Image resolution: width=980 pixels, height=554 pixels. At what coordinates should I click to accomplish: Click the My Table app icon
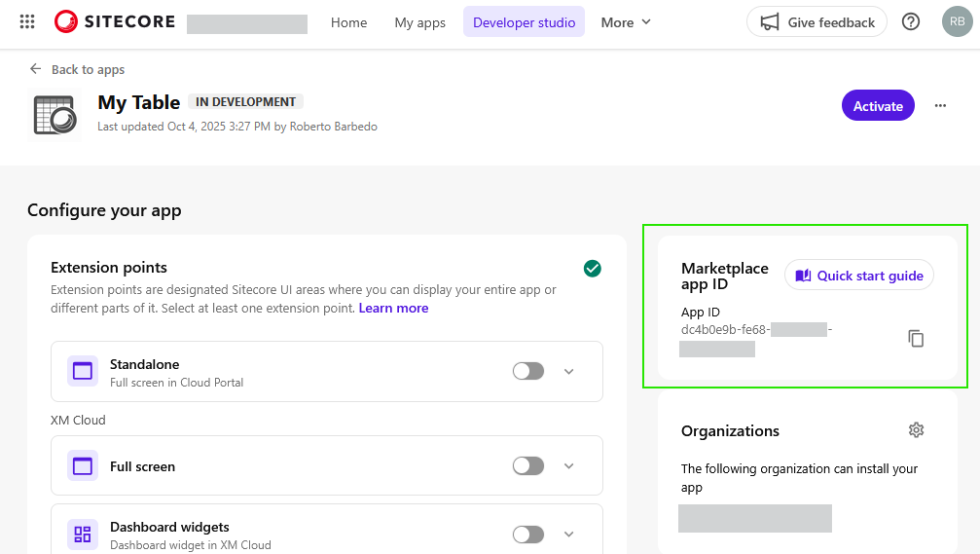[x=54, y=114]
